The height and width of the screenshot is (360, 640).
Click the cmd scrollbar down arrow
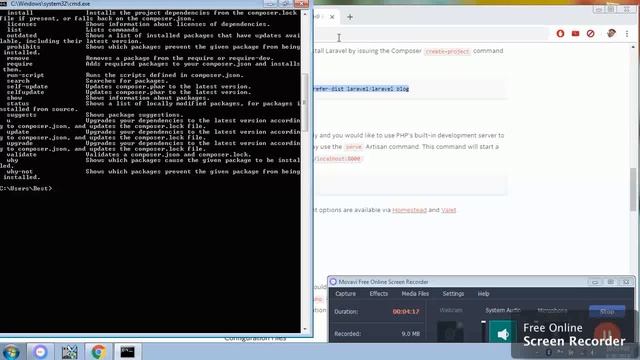pos(305,329)
